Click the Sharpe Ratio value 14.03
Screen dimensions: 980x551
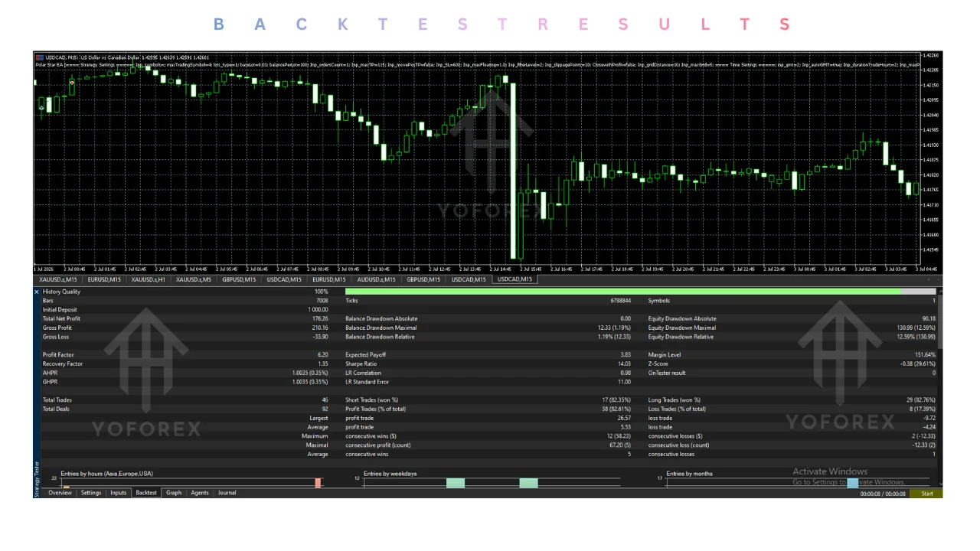[x=625, y=364]
